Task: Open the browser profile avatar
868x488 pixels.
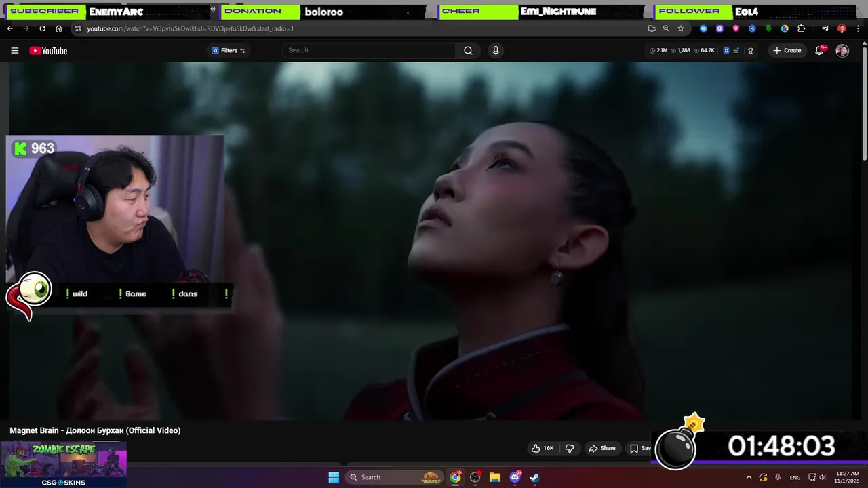Action: coord(842,28)
